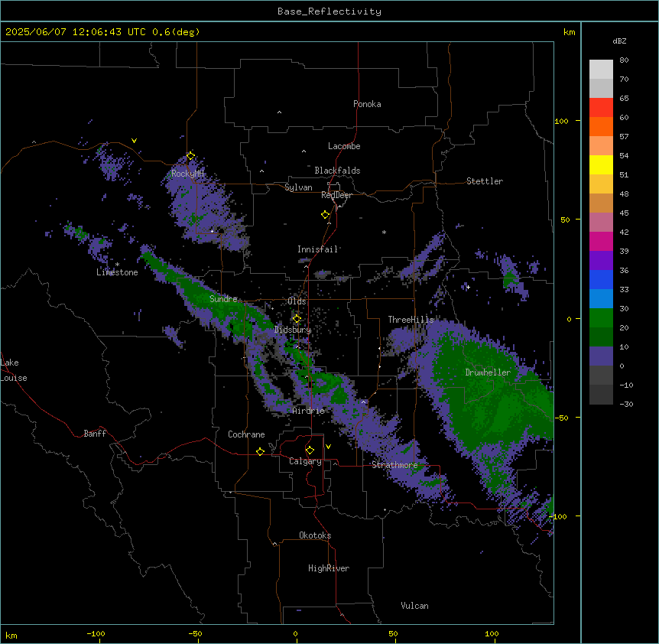Pick the orange 57-60 dBZ legend swatch
Viewport: 659px width, 644px height.
[x=601, y=126]
